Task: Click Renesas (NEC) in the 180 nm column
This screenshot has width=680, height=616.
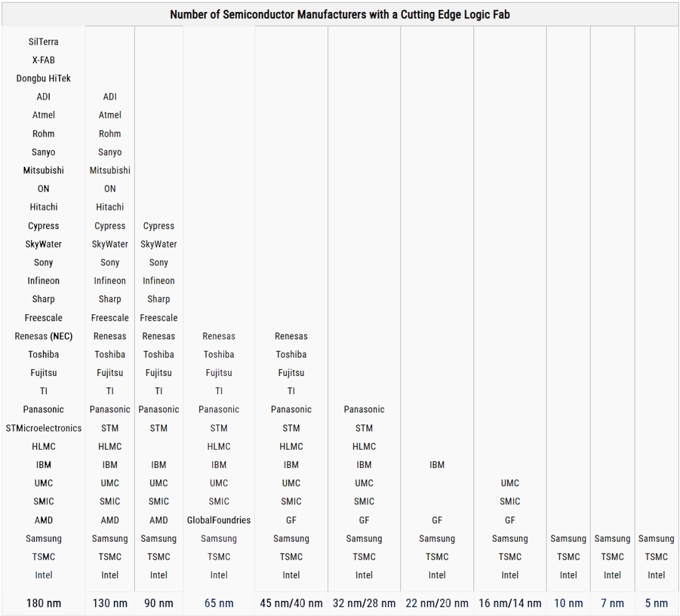Action: (x=43, y=336)
